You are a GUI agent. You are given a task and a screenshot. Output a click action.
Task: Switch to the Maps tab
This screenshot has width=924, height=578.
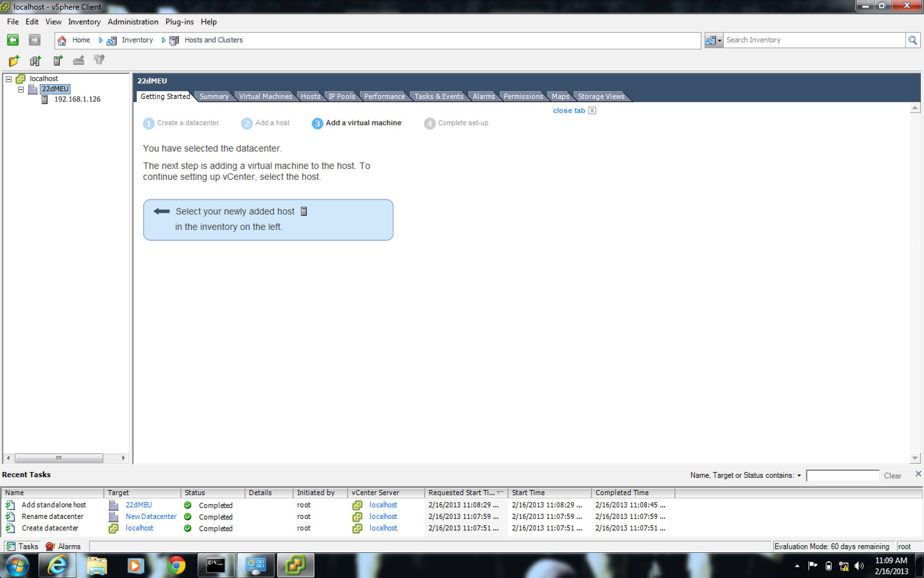pos(560,96)
